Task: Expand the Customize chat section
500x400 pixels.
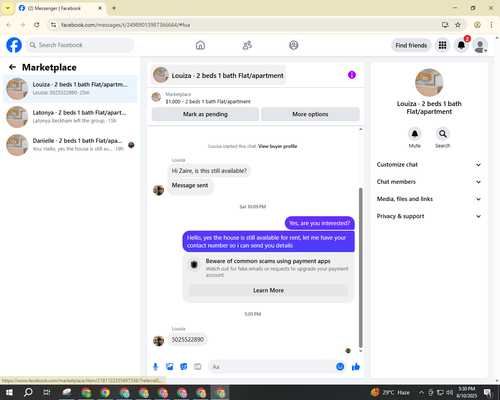Action: (429, 165)
